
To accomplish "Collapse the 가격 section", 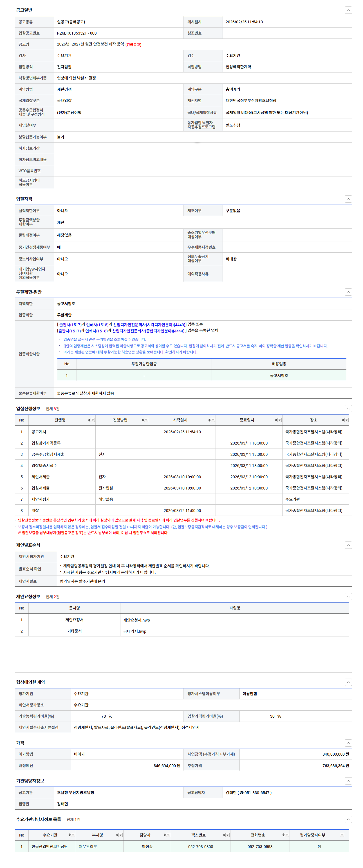I will click(348, 743).
